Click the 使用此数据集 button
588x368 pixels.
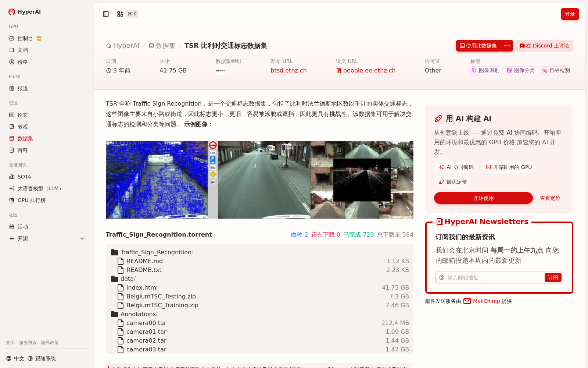[478, 46]
